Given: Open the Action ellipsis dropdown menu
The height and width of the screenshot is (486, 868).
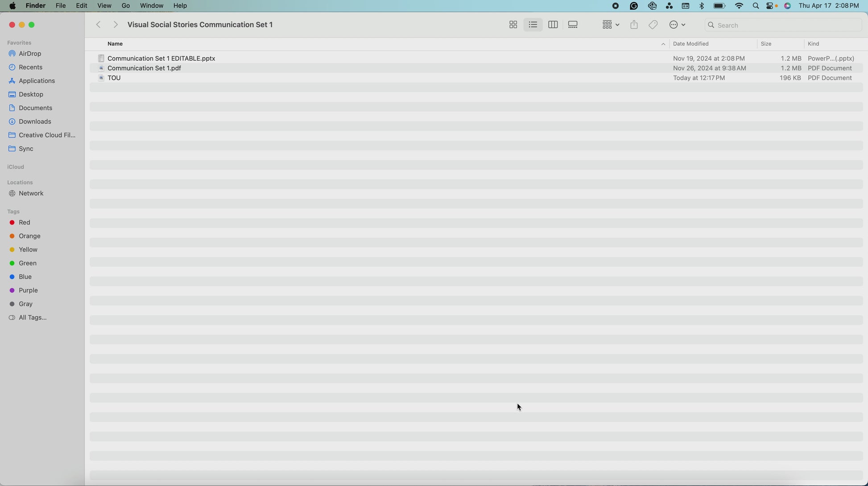Looking at the screenshot, I should pos(677,25).
